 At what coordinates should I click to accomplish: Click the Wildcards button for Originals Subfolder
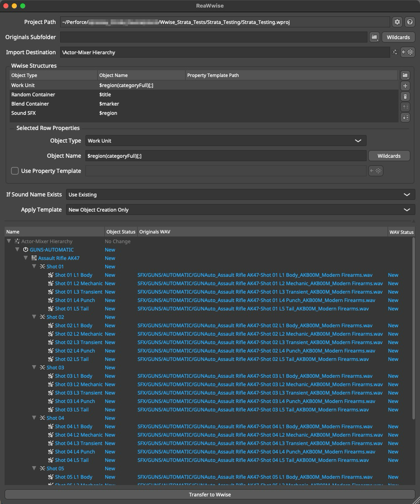point(398,37)
